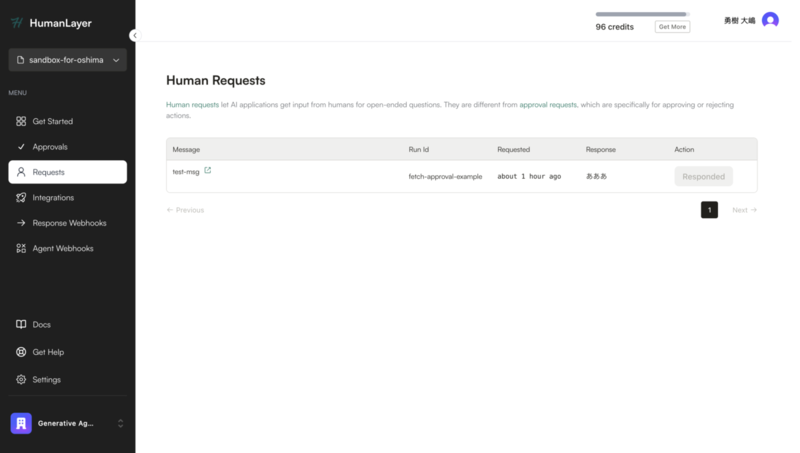Go to the Previous page
800x453 pixels.
[x=185, y=210]
